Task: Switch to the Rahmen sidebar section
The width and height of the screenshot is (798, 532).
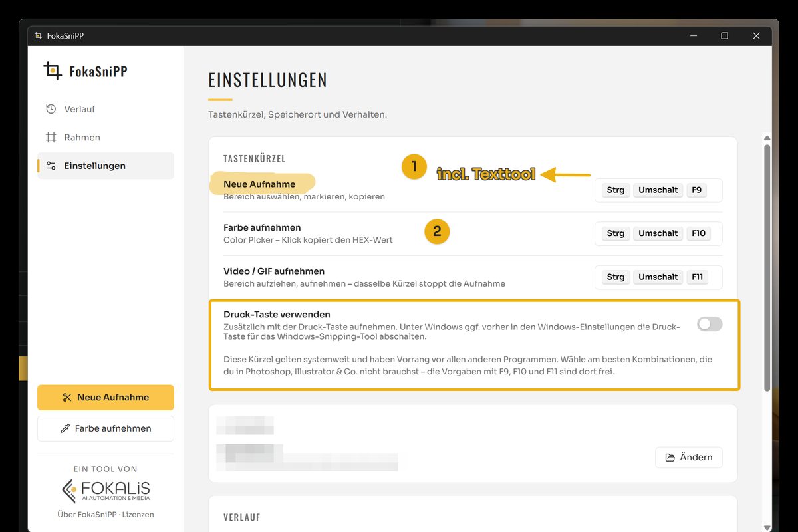Action: [x=106, y=138]
